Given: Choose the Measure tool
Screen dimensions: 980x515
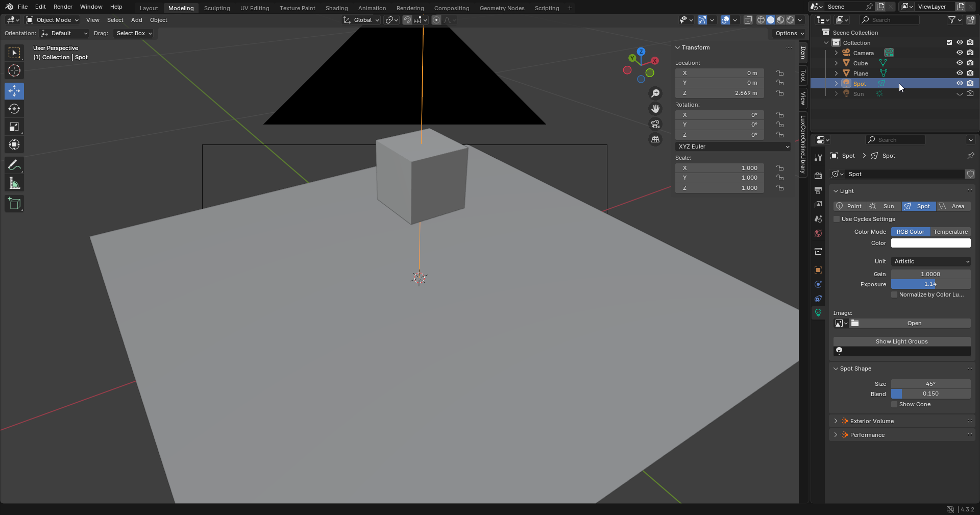Looking at the screenshot, I should coord(14,183).
